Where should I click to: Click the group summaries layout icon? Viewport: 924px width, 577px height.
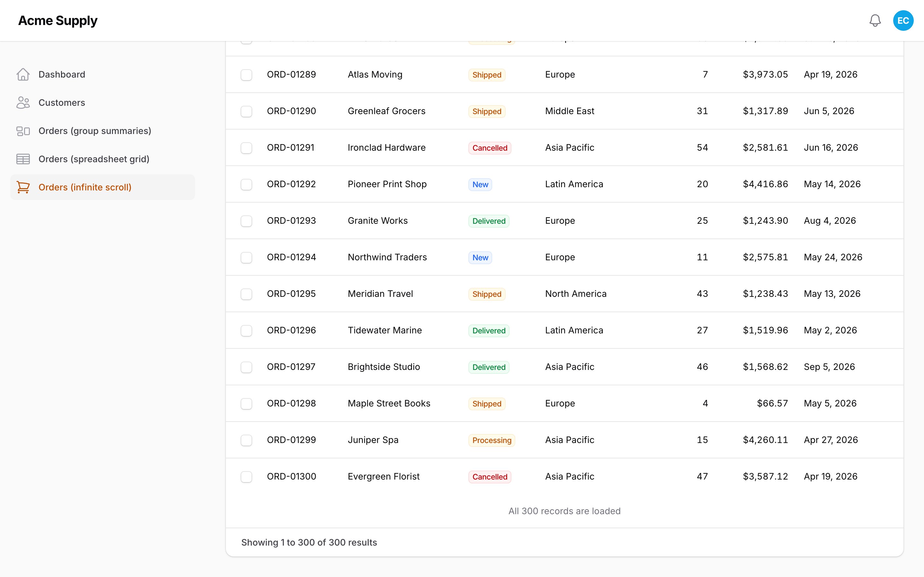(23, 131)
